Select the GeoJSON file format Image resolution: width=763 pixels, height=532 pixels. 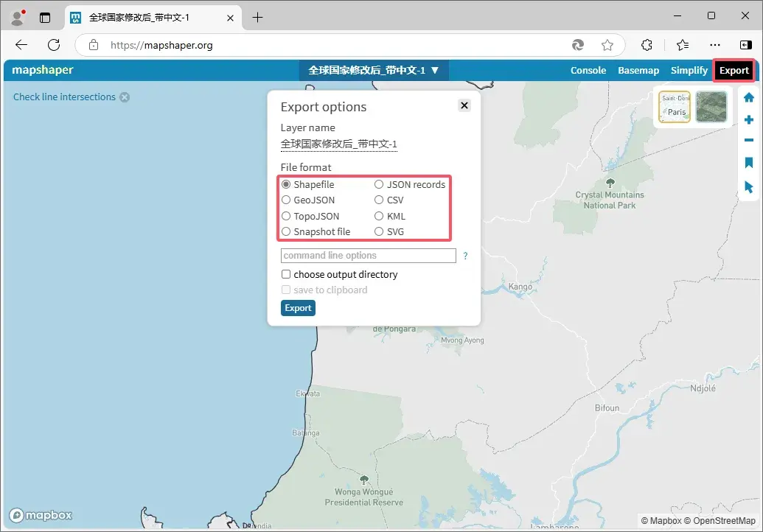tap(286, 200)
